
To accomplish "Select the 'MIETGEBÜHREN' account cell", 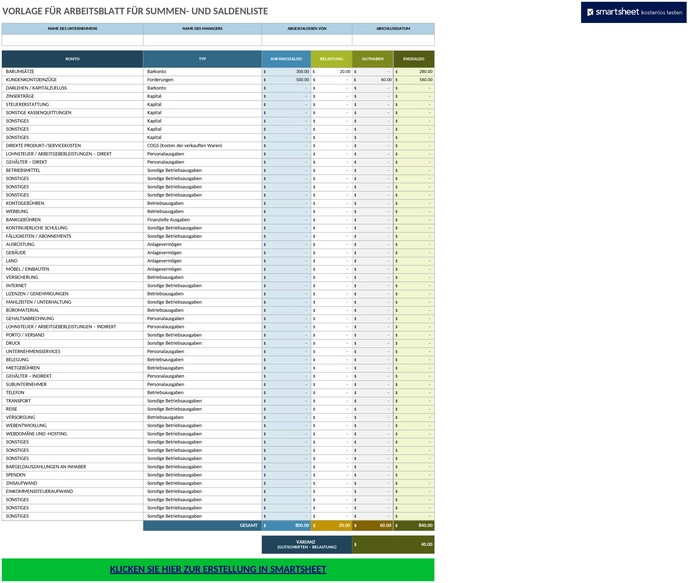I will (72, 368).
